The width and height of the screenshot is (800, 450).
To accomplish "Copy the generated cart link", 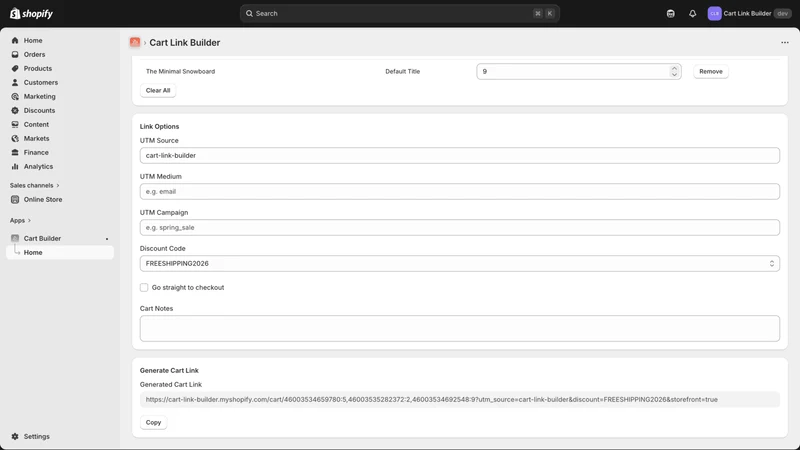I will (x=153, y=422).
